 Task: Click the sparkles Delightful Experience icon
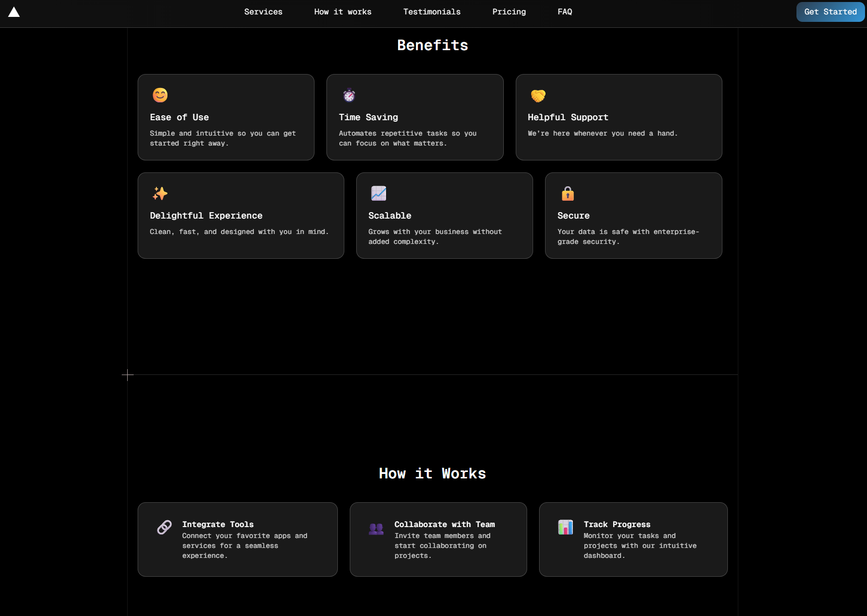160,193
